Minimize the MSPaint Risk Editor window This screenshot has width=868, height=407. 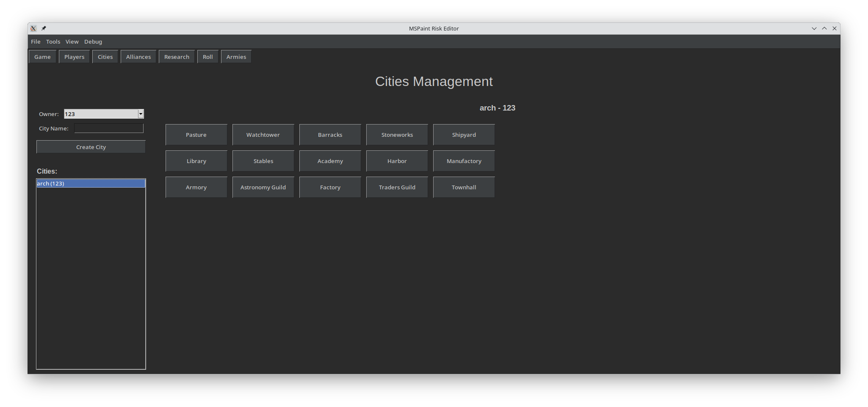(x=814, y=28)
